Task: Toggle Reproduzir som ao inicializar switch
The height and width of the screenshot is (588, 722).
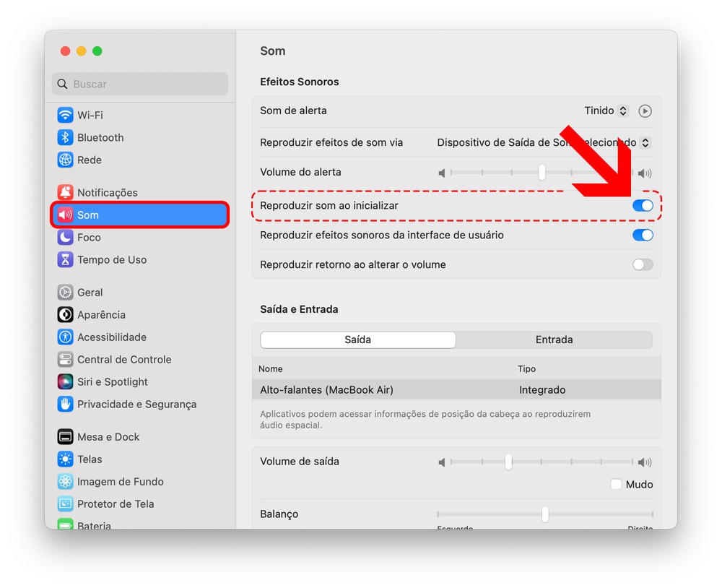Action: pyautogui.click(x=643, y=206)
